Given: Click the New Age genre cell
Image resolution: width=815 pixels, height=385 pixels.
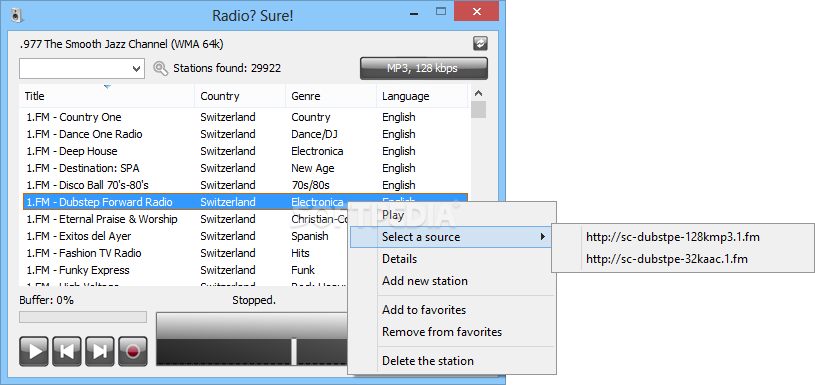Looking at the screenshot, I should pos(313,168).
